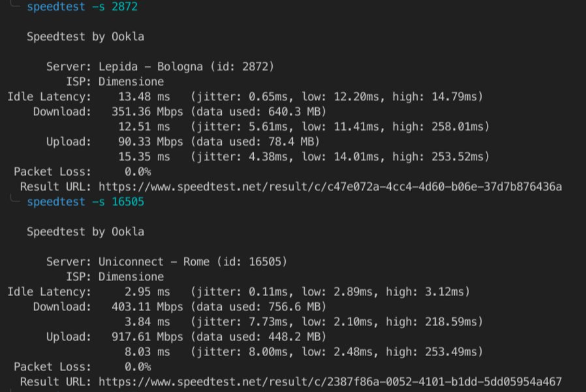Open the first speedtest Result URL ending 876436a
The width and height of the screenshot is (586, 392).
330,187
